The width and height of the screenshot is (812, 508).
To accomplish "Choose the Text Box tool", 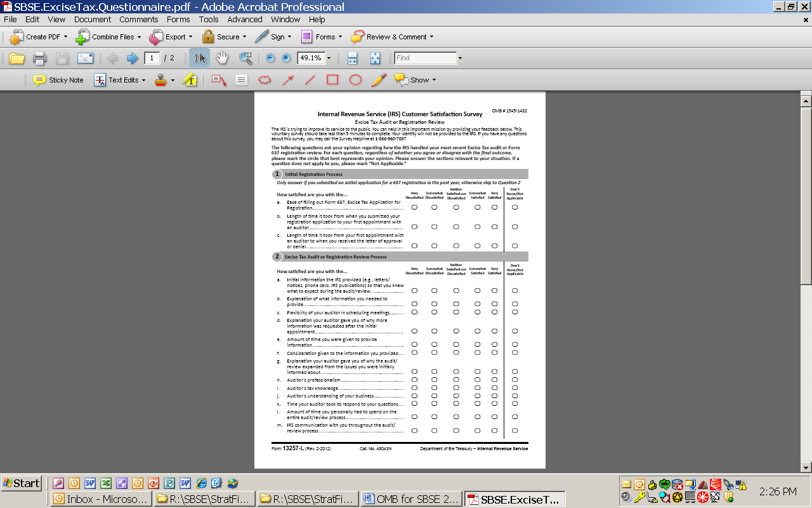I will tap(241, 80).
